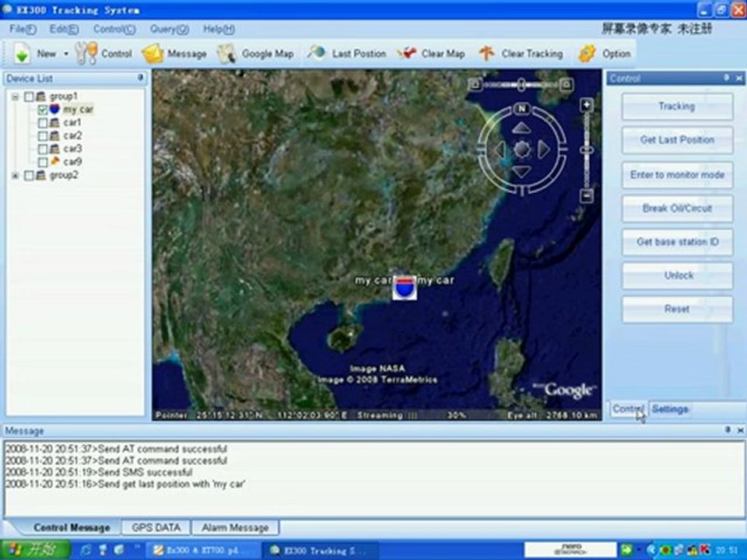This screenshot has width=747, height=560.
Task: Click the Tracking button
Action: (x=677, y=107)
